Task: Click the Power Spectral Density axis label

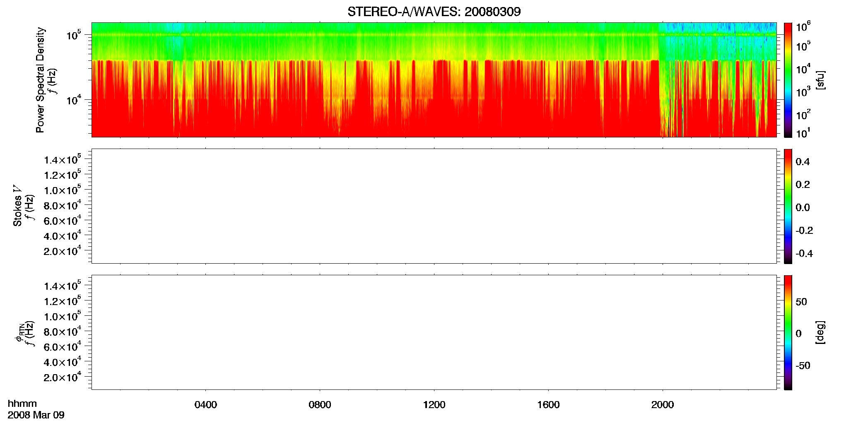Action: [40, 80]
